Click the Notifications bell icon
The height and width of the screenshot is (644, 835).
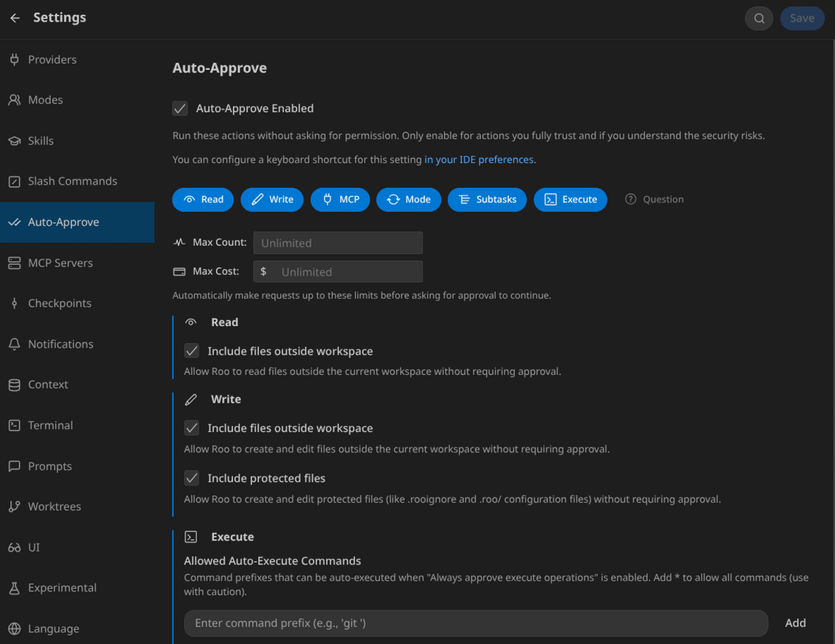pyautogui.click(x=14, y=344)
